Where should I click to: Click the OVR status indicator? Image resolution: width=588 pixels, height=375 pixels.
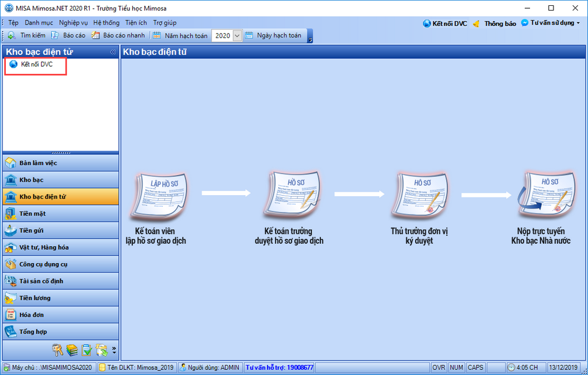[x=439, y=367]
